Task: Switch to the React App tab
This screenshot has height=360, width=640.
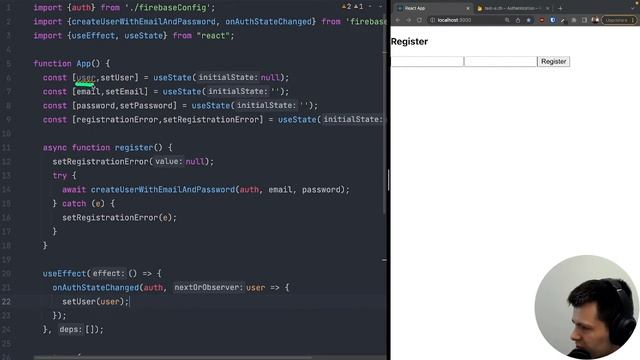Action: (433, 8)
